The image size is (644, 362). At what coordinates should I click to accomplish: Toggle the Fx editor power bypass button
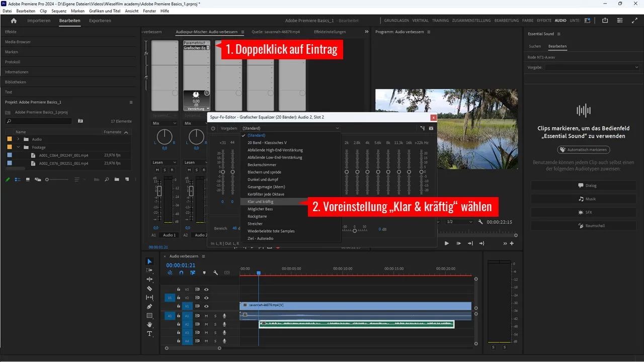click(x=213, y=128)
